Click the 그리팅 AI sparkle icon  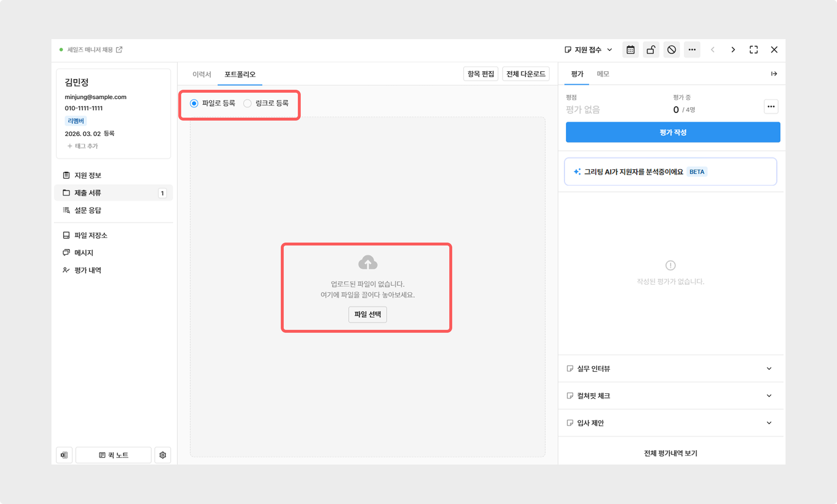click(577, 172)
